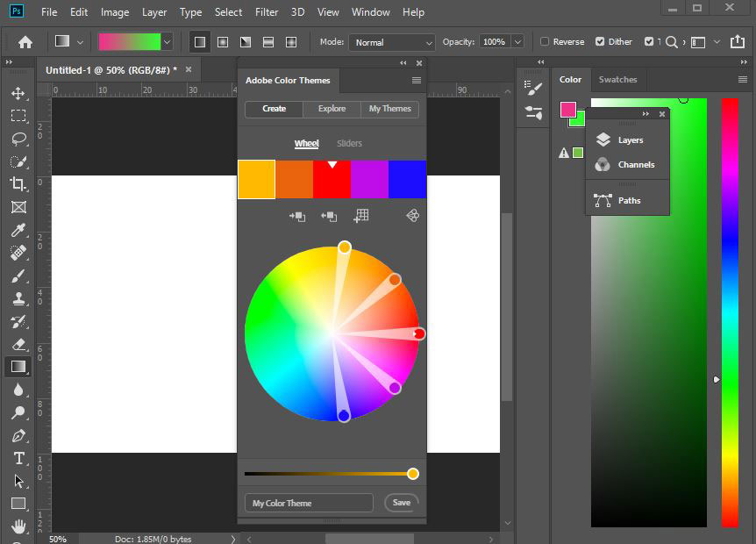The image size is (756, 544).
Task: Select the Horizontal Type tool
Action: [18, 458]
